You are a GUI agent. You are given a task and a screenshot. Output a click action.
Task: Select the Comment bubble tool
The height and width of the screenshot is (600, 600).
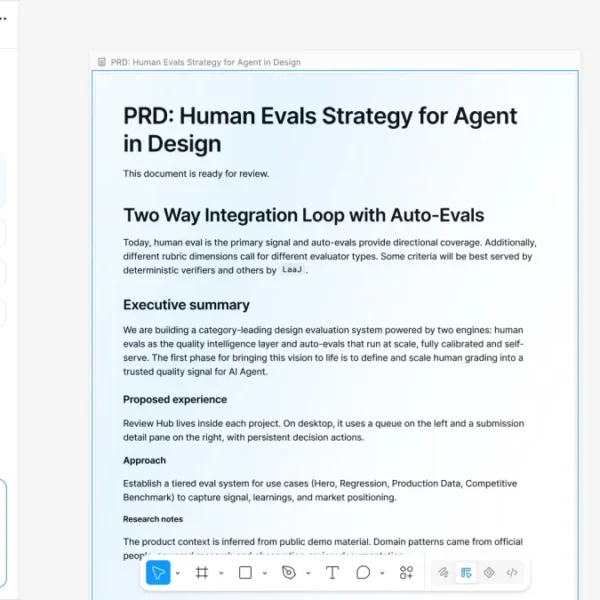coord(363,573)
